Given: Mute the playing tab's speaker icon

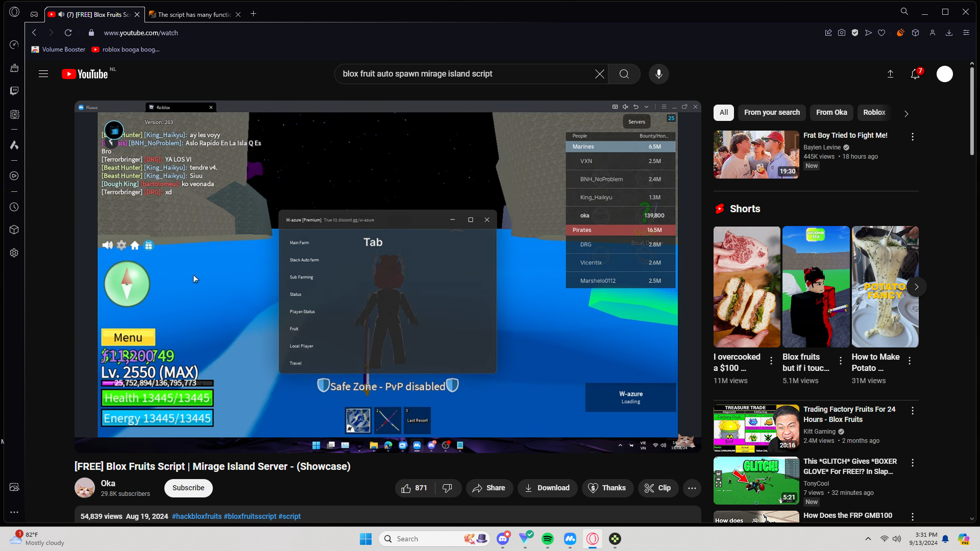Looking at the screenshot, I should [61, 14].
